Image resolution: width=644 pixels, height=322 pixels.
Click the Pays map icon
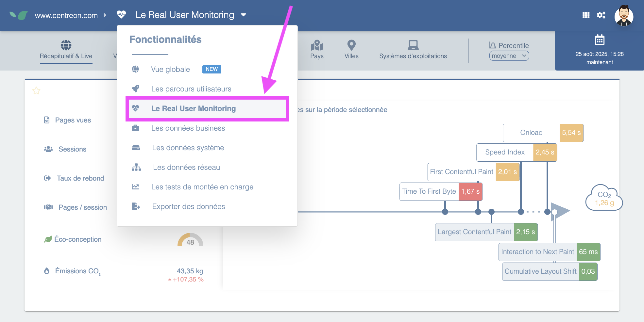(x=317, y=45)
